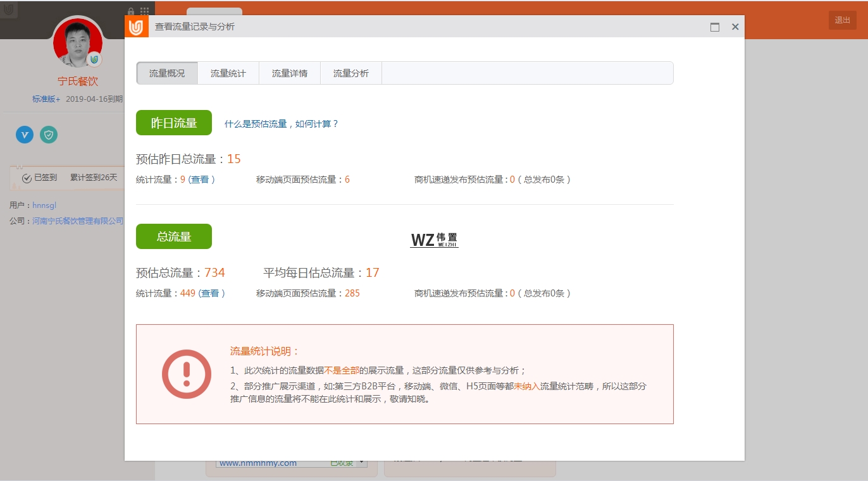Click the lock icon in top bar
This screenshot has height=481, width=868.
131,11
